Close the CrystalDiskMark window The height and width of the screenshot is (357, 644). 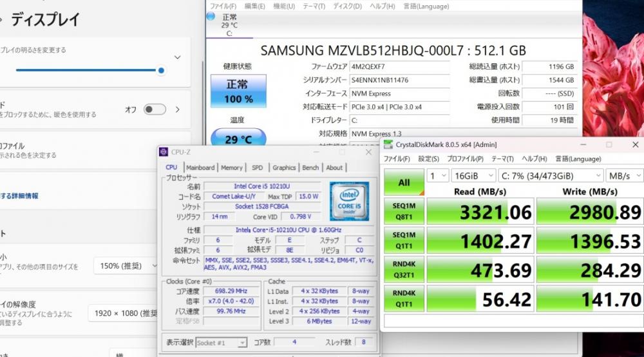tap(635, 144)
